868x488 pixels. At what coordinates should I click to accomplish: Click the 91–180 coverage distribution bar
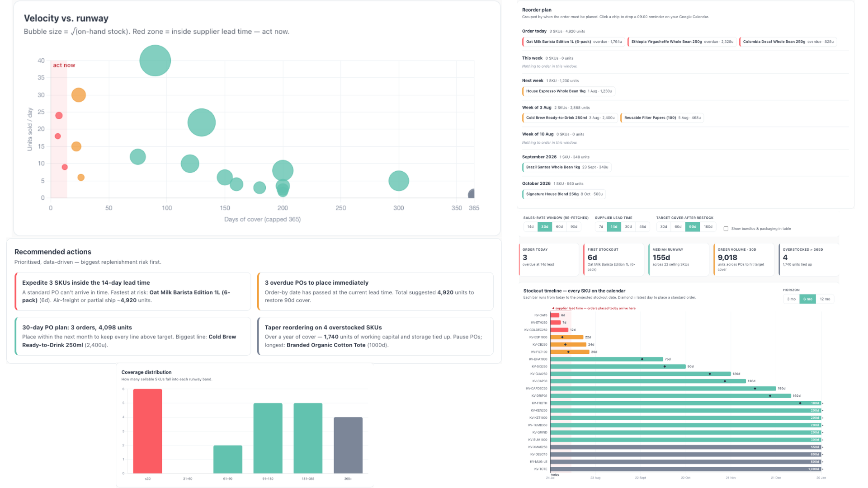pos(268,438)
